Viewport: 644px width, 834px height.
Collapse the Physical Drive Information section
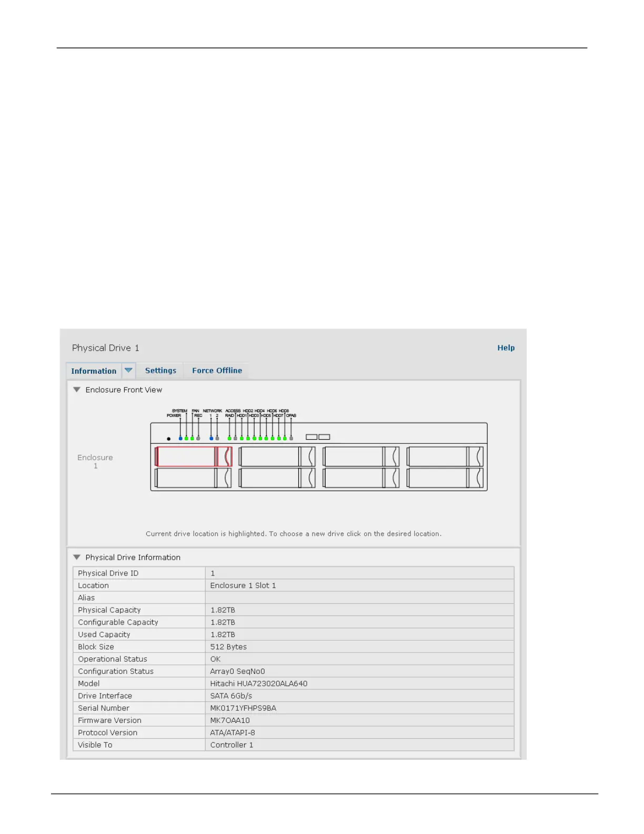click(x=77, y=557)
